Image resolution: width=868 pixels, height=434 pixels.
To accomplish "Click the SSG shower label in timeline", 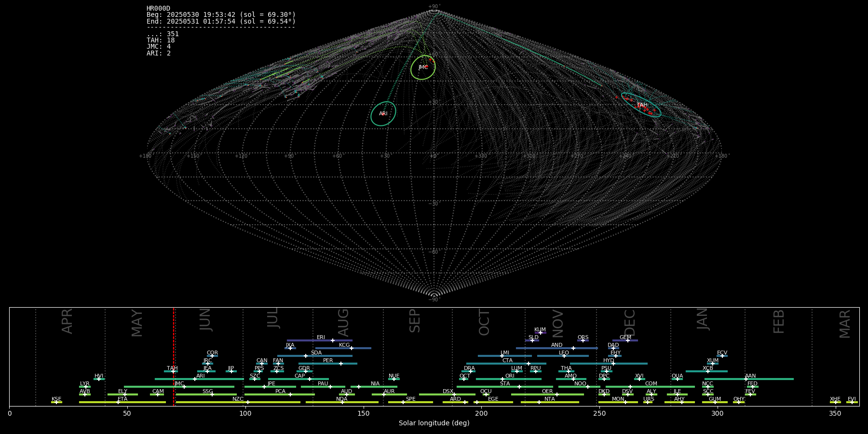I will 207,392.
